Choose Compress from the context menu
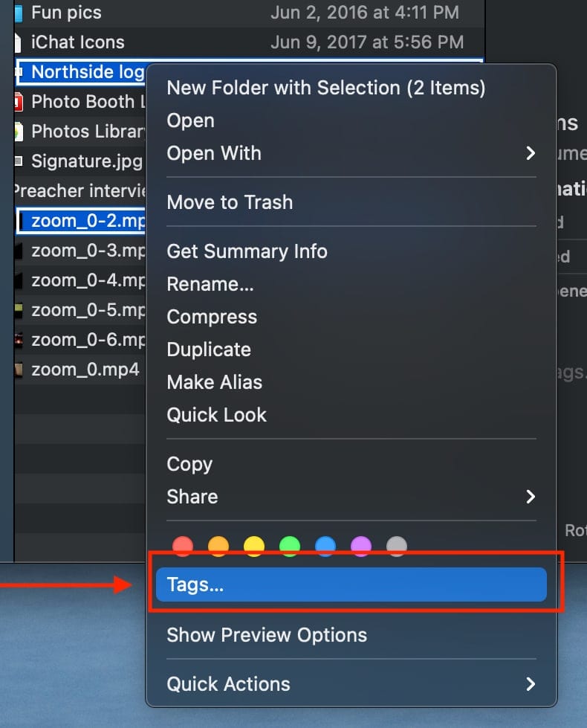587x728 pixels. point(212,317)
